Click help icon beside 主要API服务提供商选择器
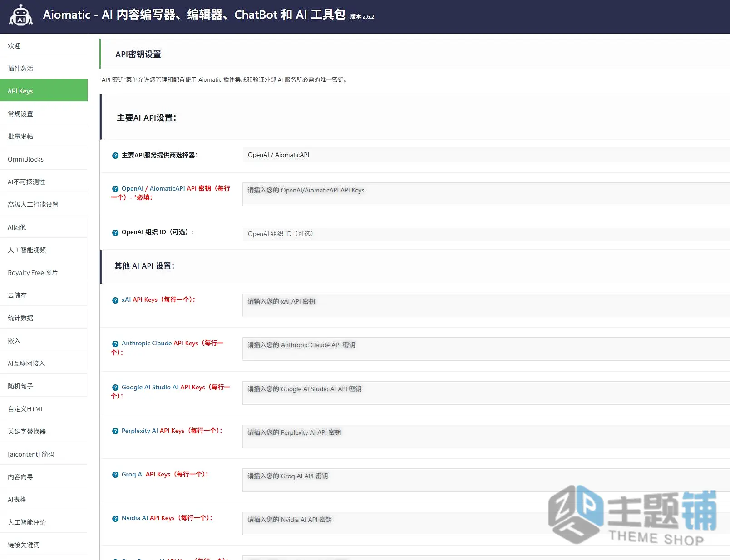The image size is (730, 560). click(x=115, y=156)
